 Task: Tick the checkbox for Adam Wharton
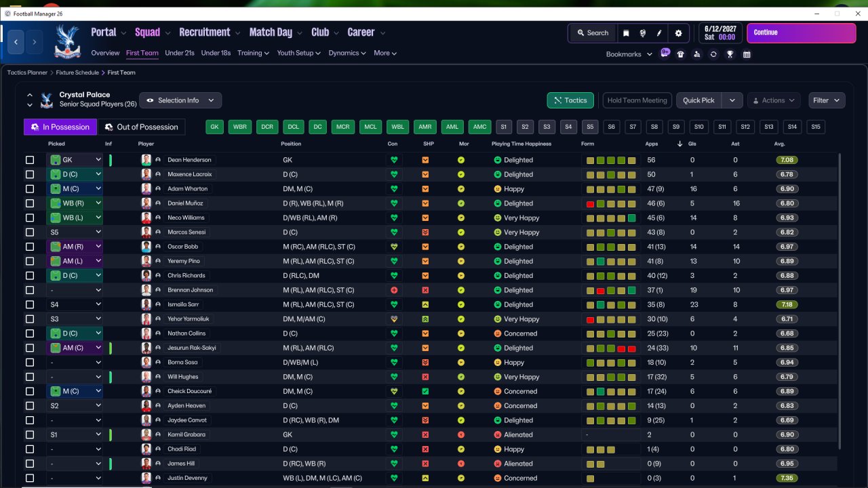click(30, 189)
